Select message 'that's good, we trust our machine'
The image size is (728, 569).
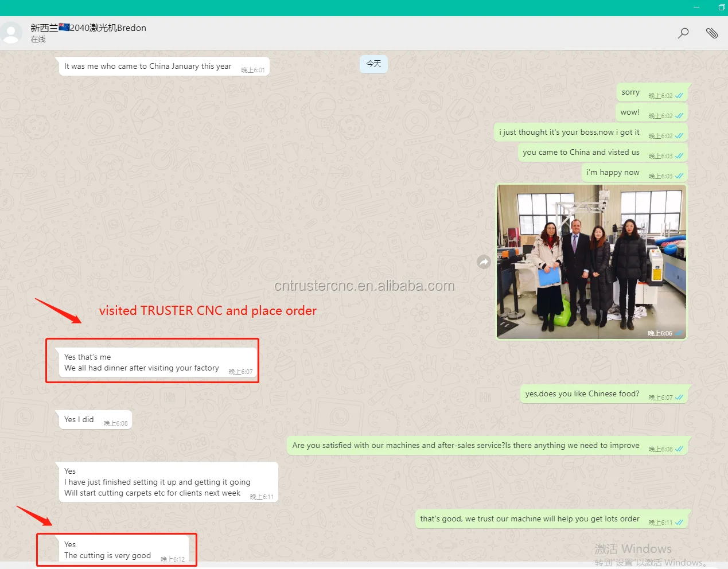click(553, 519)
